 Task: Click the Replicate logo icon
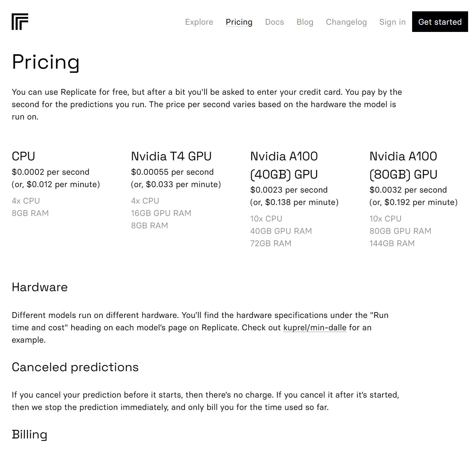pyautogui.click(x=20, y=22)
